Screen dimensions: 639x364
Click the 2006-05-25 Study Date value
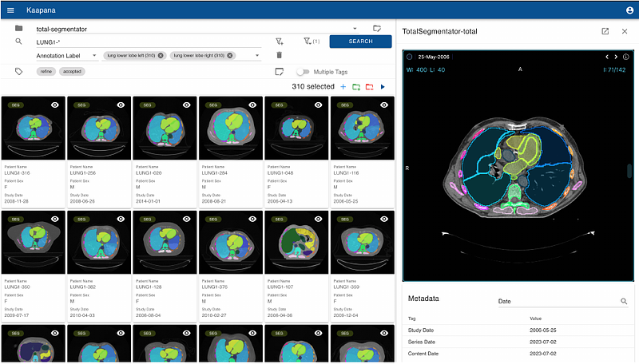coord(543,330)
